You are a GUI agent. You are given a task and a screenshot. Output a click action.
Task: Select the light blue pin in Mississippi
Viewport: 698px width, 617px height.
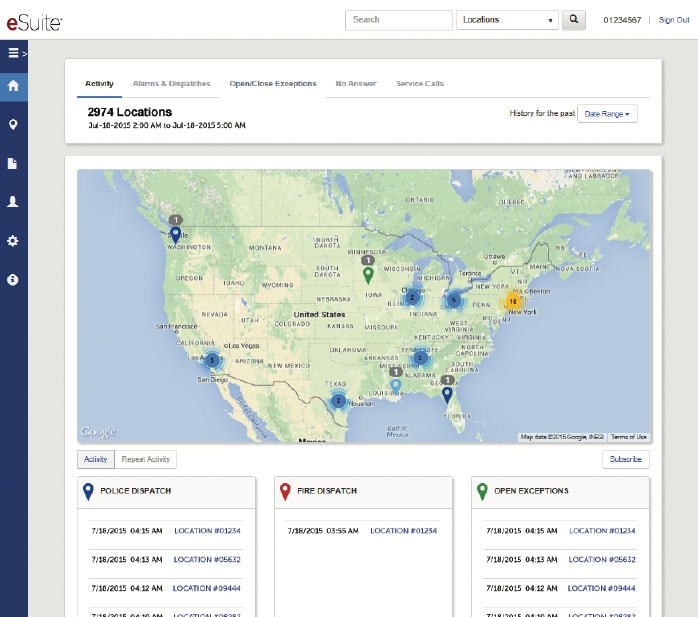click(x=395, y=386)
